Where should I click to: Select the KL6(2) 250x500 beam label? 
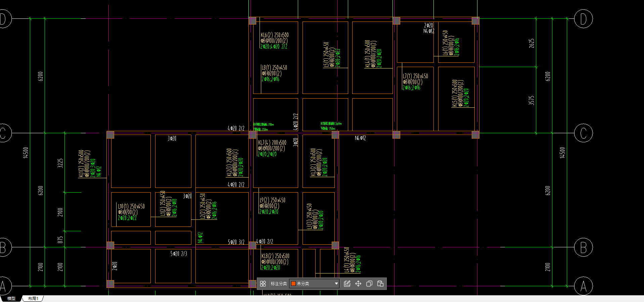click(275, 35)
